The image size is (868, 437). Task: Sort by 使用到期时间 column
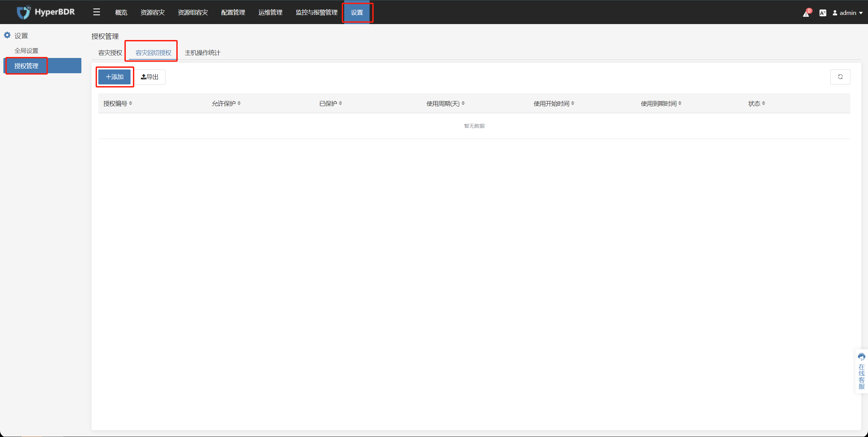pos(680,103)
